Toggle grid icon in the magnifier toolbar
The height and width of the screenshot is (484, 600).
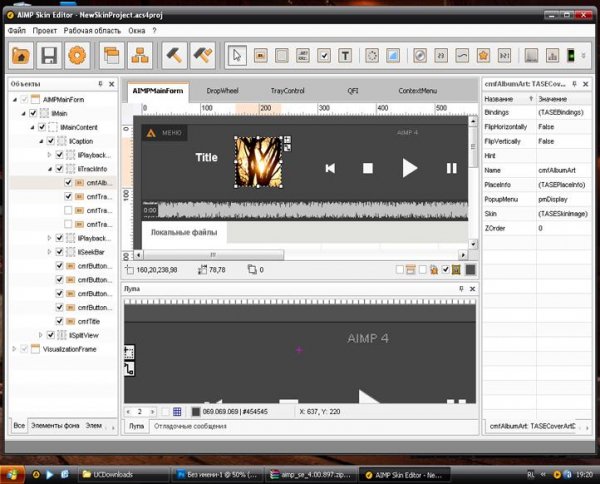pyautogui.click(x=177, y=412)
